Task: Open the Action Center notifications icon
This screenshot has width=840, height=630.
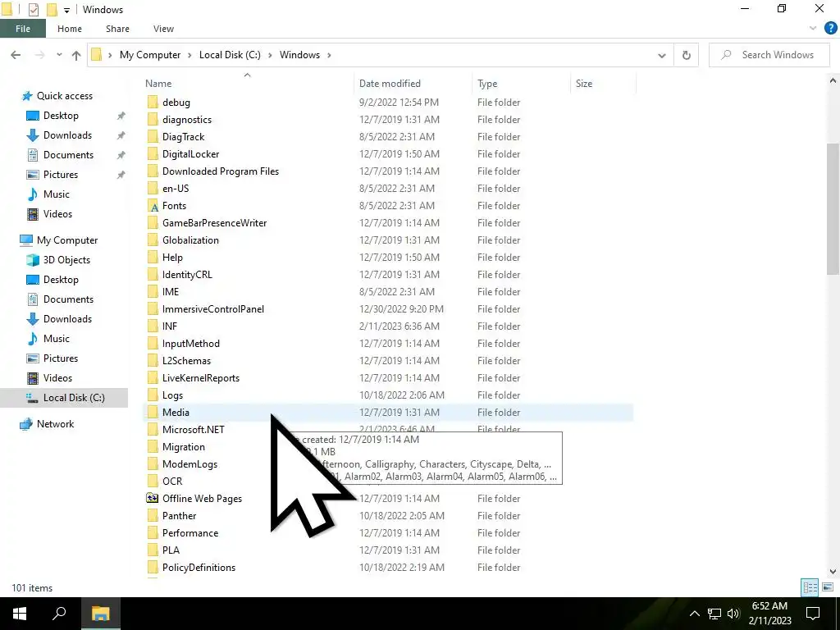Action: [x=813, y=614]
